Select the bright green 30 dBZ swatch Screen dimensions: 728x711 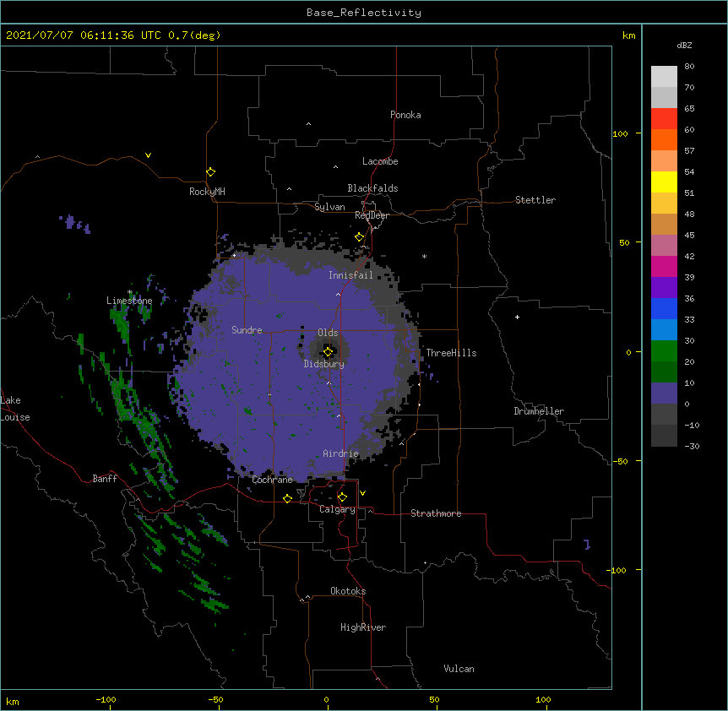coord(664,351)
